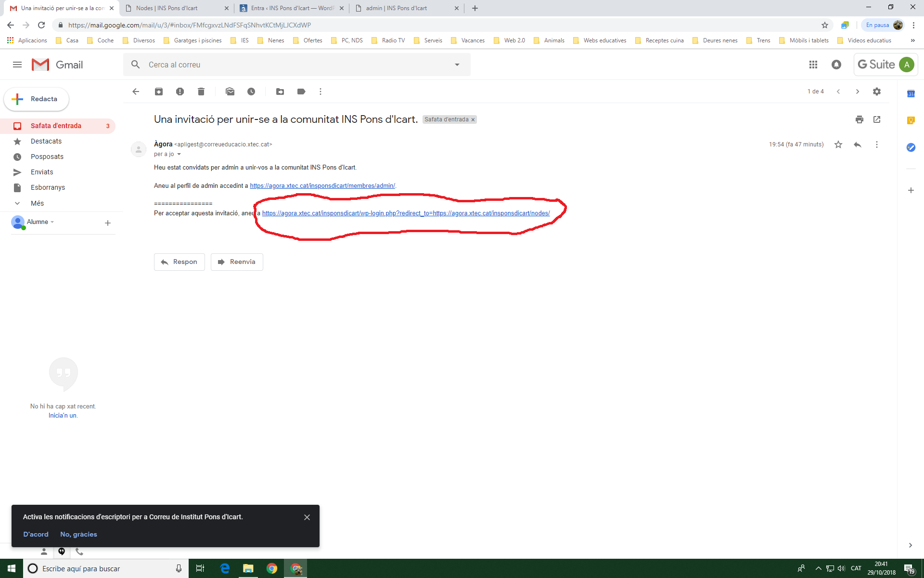924x578 pixels.
Task: Snooze this email with the clock icon
Action: (251, 92)
